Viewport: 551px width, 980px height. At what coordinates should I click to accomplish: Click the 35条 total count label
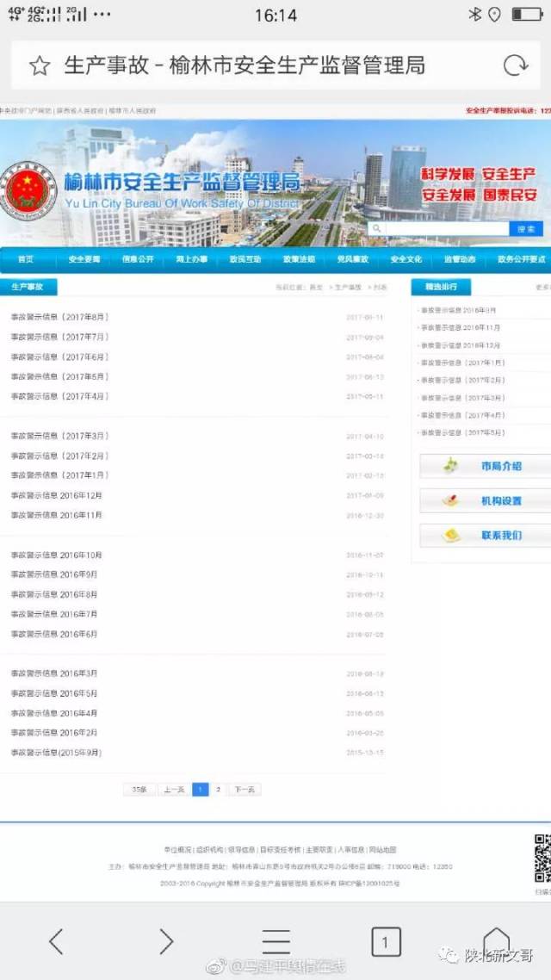139,790
